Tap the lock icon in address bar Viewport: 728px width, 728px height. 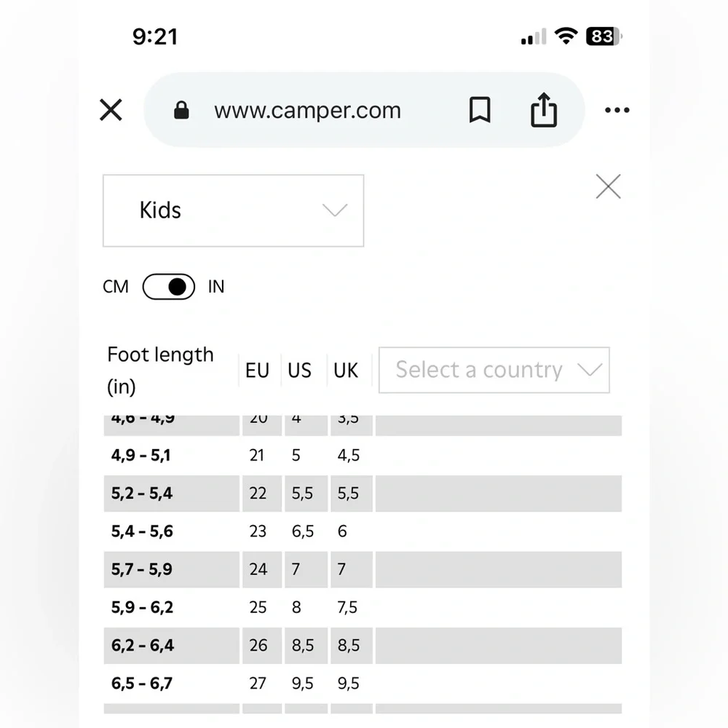(x=181, y=110)
